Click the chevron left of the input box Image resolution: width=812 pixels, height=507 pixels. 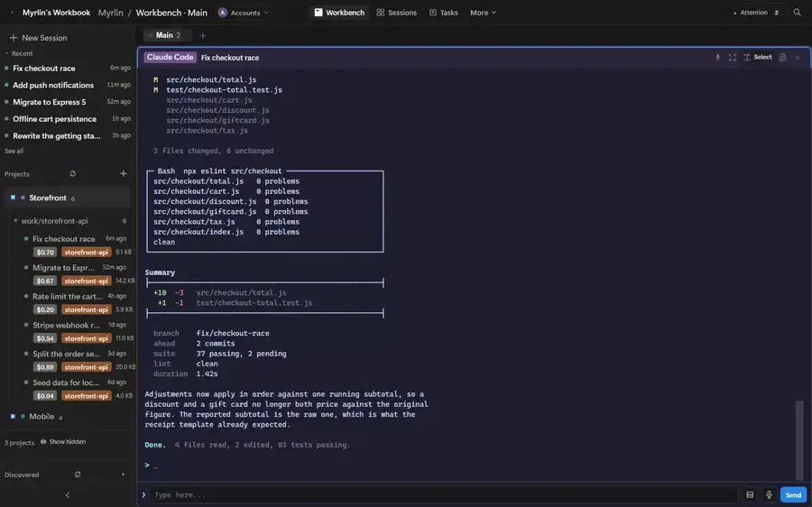click(143, 495)
